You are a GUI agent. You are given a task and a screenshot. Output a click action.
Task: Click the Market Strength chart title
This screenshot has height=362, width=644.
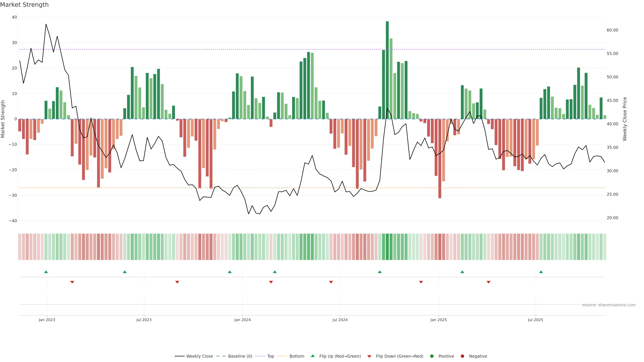(24, 5)
